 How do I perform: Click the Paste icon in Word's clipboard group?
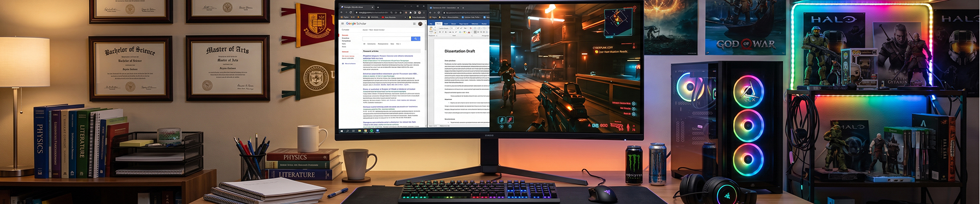point(431,29)
